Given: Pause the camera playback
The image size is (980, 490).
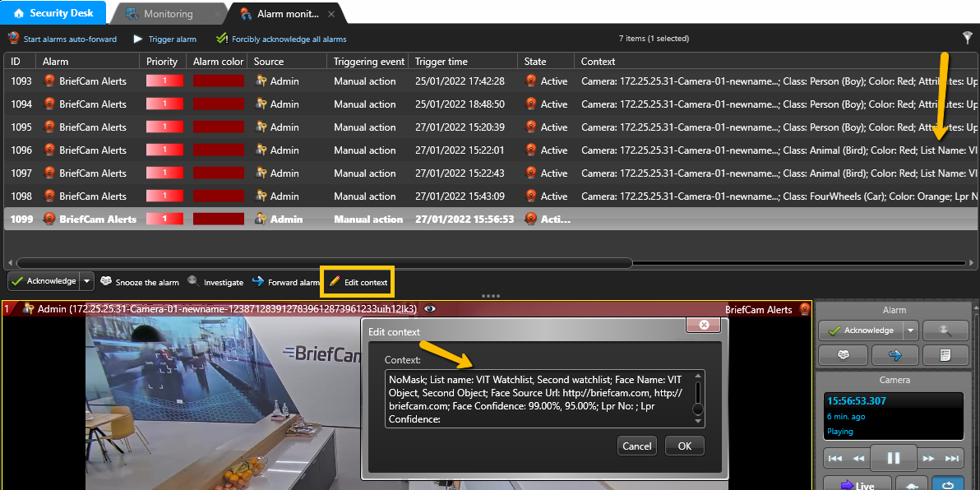Looking at the screenshot, I should pyautogui.click(x=893, y=458).
